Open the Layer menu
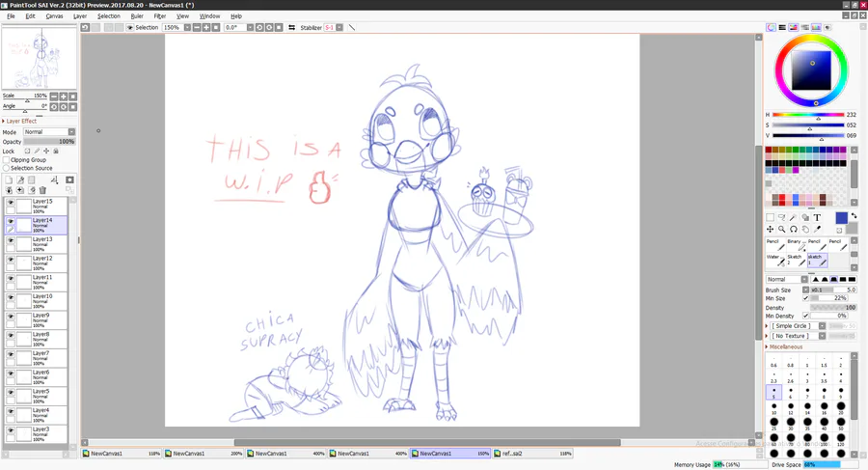 point(80,16)
